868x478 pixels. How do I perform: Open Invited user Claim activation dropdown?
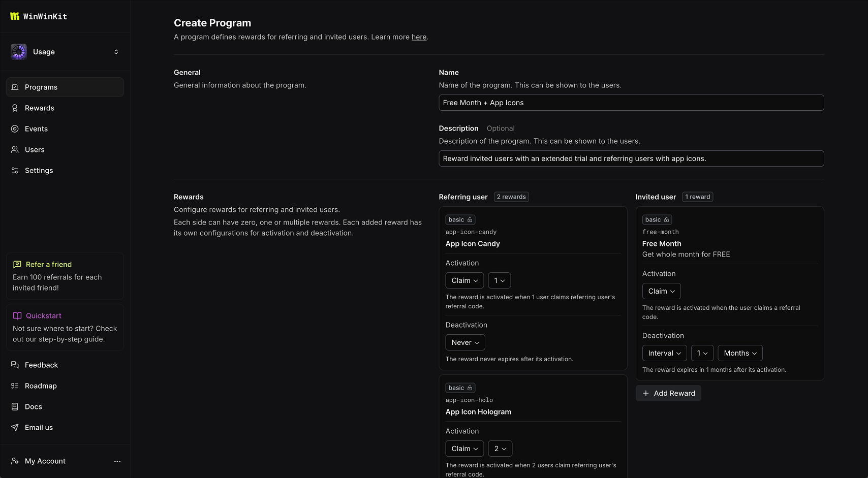tap(661, 292)
